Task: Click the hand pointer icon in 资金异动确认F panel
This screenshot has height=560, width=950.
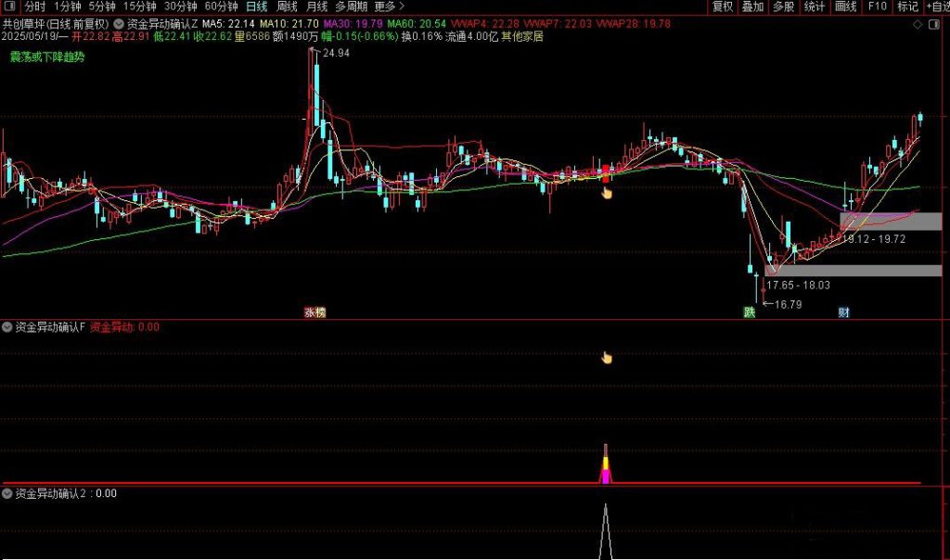Action: point(607,358)
